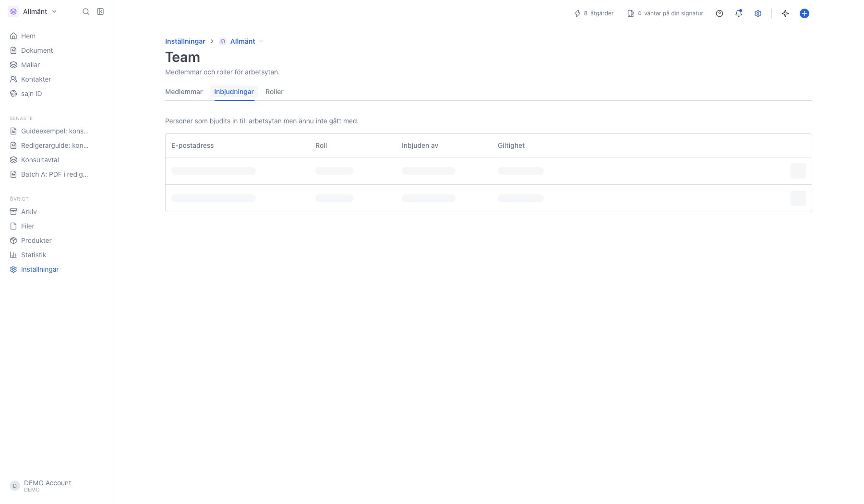
Task: Open 4 väntar på din signatur
Action: pyautogui.click(x=665, y=13)
